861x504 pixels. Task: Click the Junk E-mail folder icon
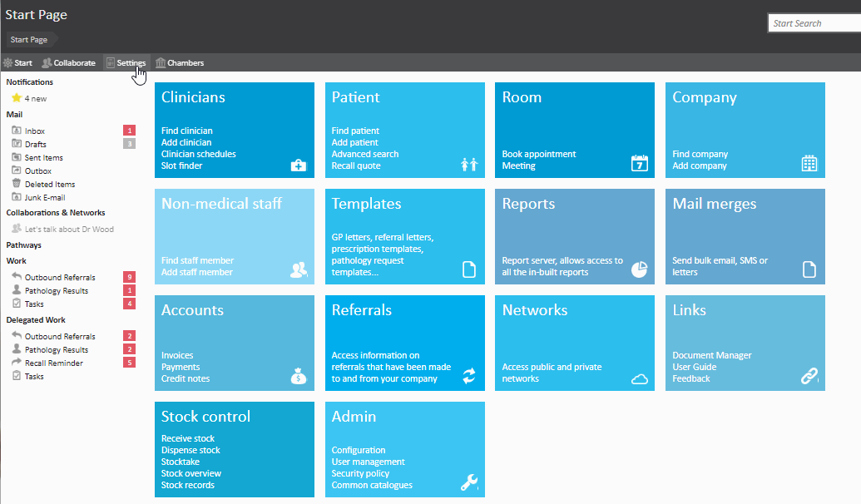tap(17, 196)
